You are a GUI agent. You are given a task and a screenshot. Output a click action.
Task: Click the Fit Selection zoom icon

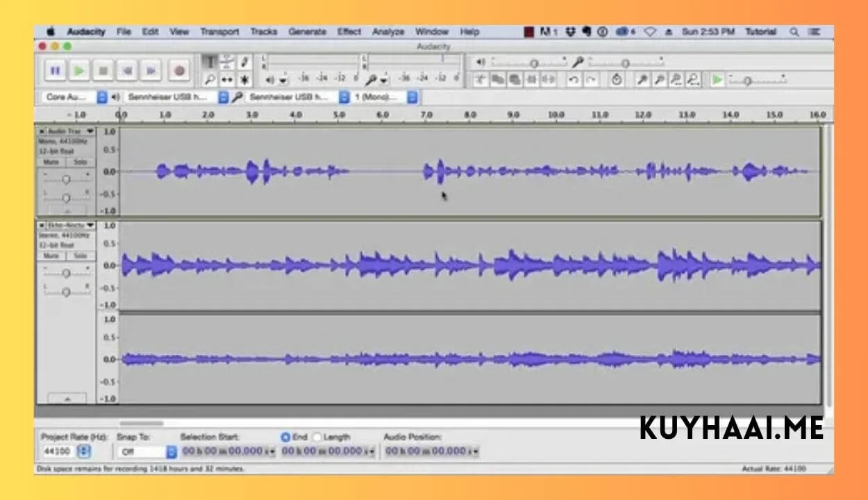click(x=676, y=80)
